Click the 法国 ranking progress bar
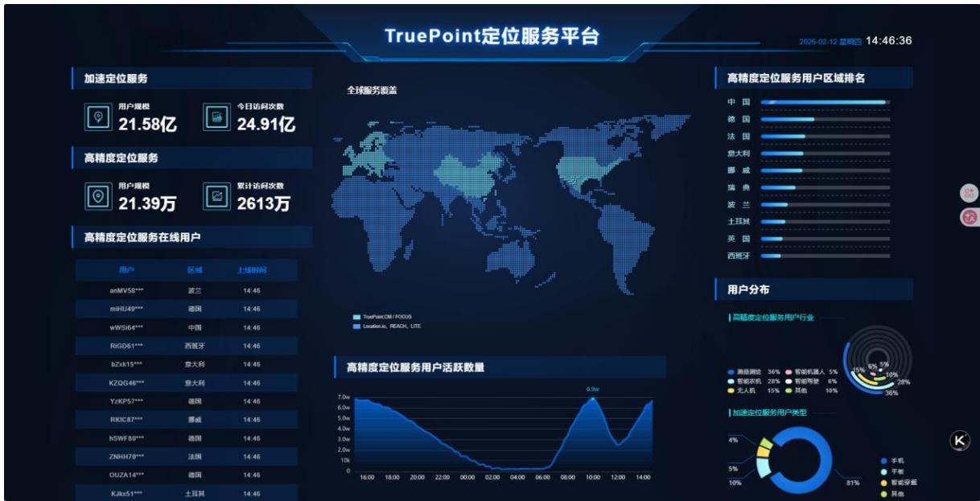The height and width of the screenshot is (501, 980). tap(825, 136)
